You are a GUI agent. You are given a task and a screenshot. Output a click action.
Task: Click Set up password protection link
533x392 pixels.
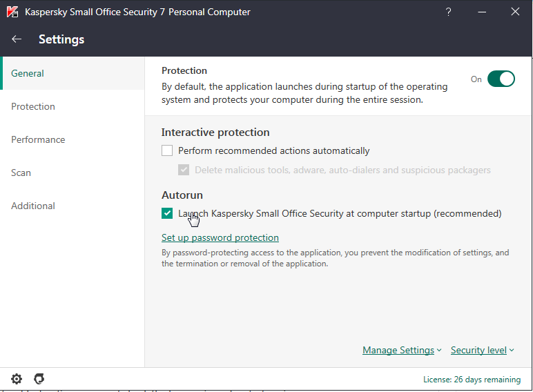click(x=220, y=237)
